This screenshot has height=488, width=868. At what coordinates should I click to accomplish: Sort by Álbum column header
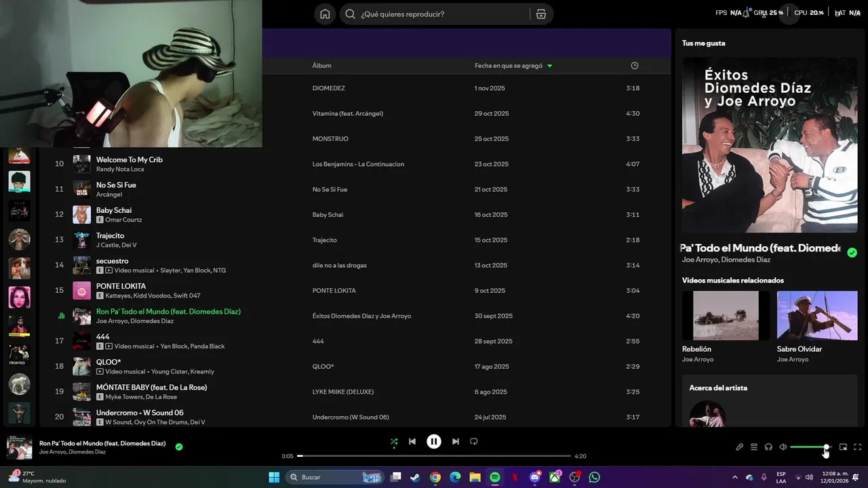321,66
